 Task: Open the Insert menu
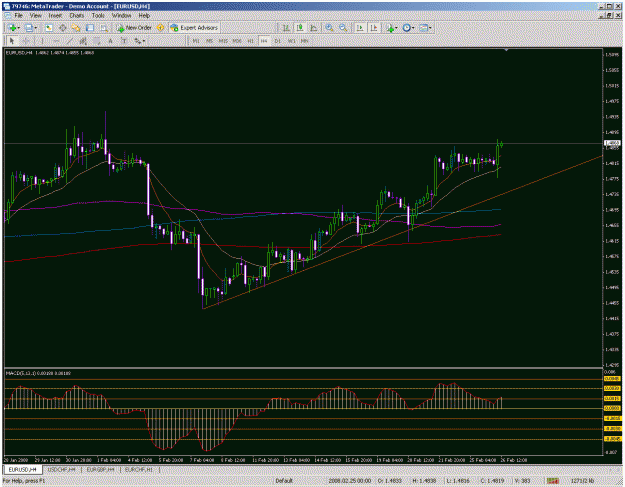55,16
